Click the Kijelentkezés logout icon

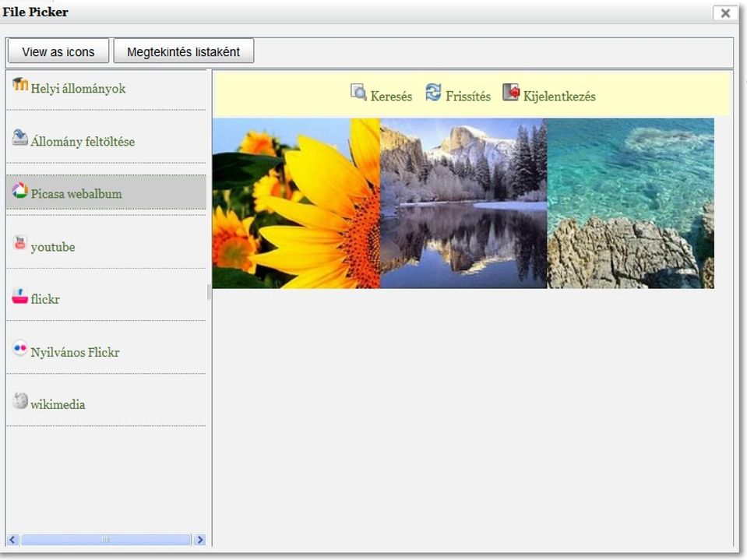[511, 92]
